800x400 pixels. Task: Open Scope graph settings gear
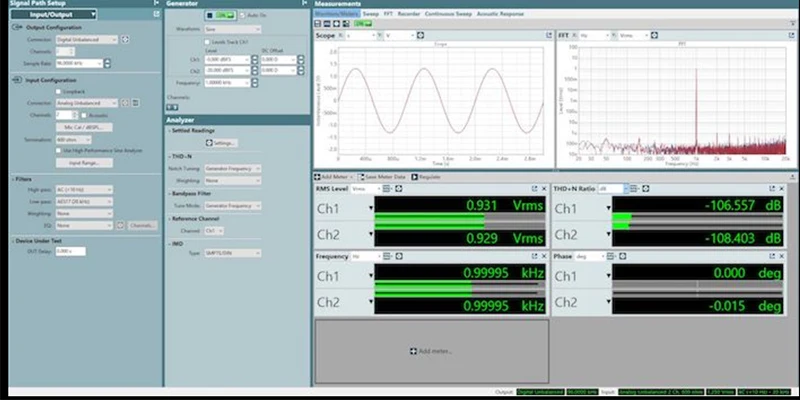click(x=420, y=35)
